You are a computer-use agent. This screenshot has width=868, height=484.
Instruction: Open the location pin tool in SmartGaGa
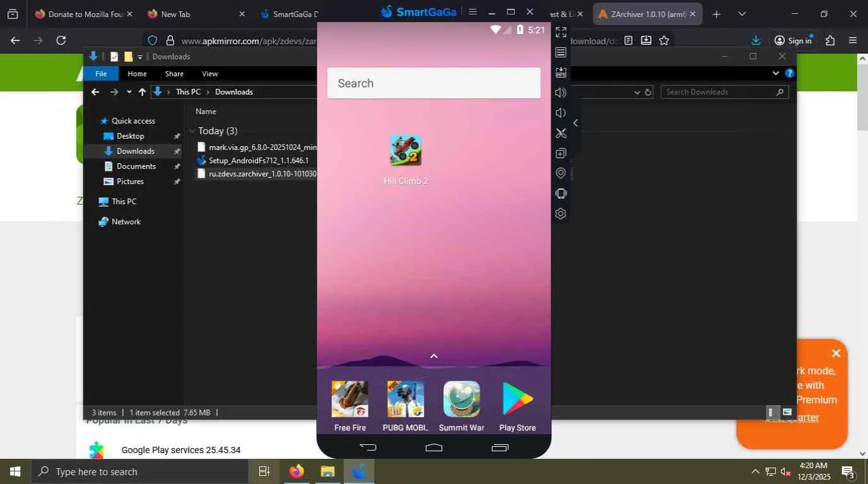pos(561,173)
